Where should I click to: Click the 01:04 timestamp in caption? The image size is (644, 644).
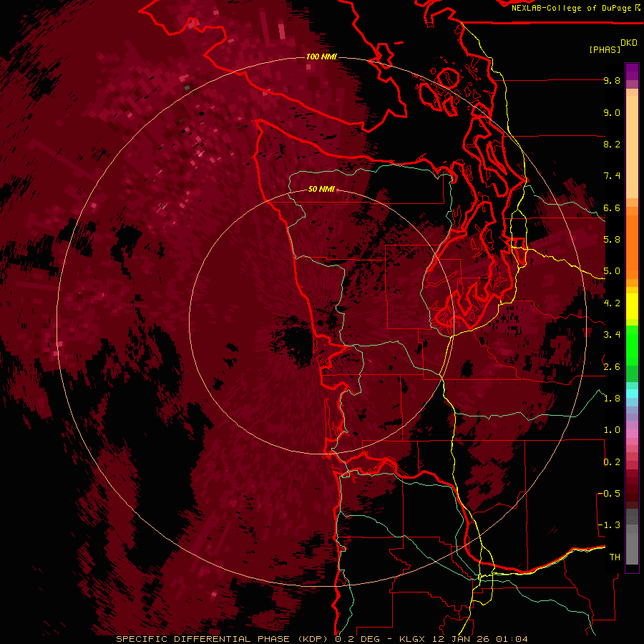tap(512, 639)
